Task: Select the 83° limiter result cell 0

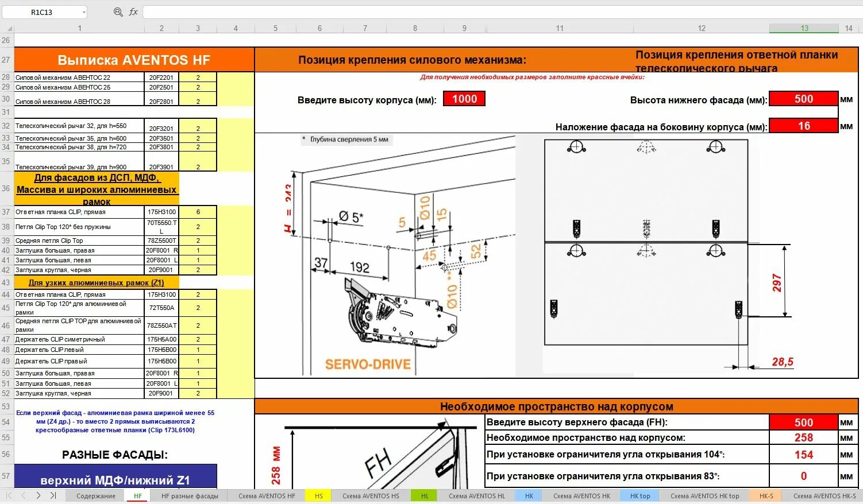Action: [x=803, y=476]
